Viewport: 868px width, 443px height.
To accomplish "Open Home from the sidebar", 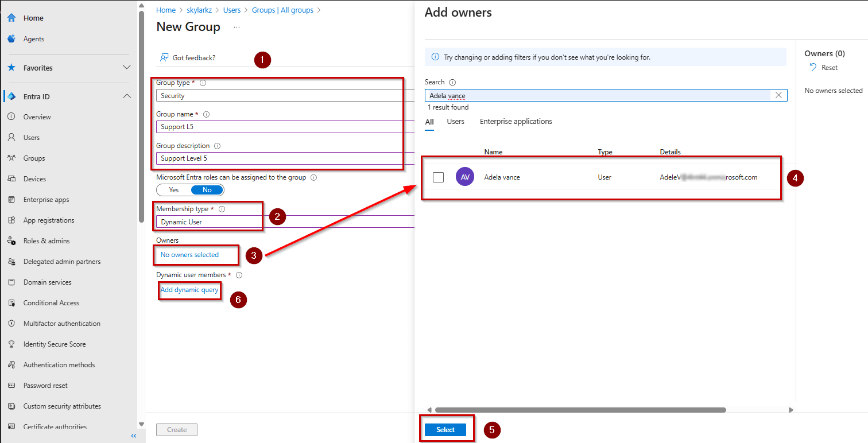I will pyautogui.click(x=33, y=17).
